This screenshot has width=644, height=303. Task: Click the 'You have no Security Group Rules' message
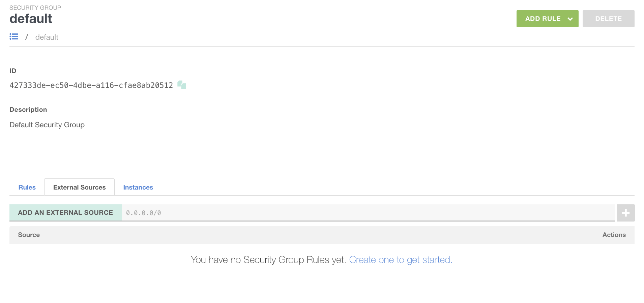pyautogui.click(x=268, y=260)
